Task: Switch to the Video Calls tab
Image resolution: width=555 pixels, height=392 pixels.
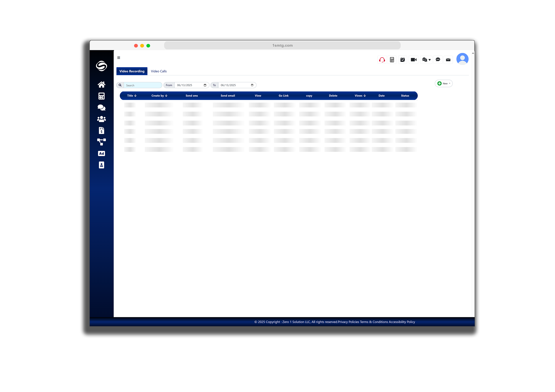Action: tap(159, 71)
